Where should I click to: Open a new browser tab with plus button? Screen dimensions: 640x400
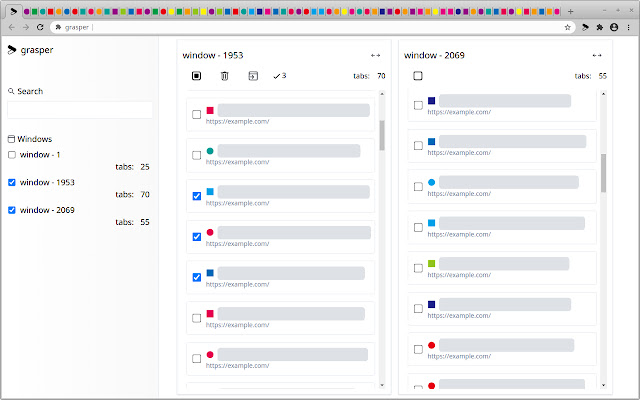click(x=571, y=11)
